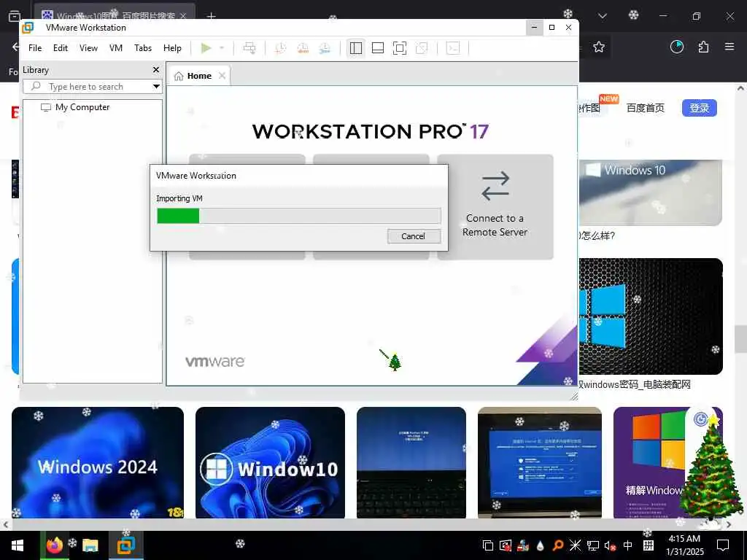Image resolution: width=747 pixels, height=560 pixels.
Task: Open the Tabs menu
Action: pos(143,48)
